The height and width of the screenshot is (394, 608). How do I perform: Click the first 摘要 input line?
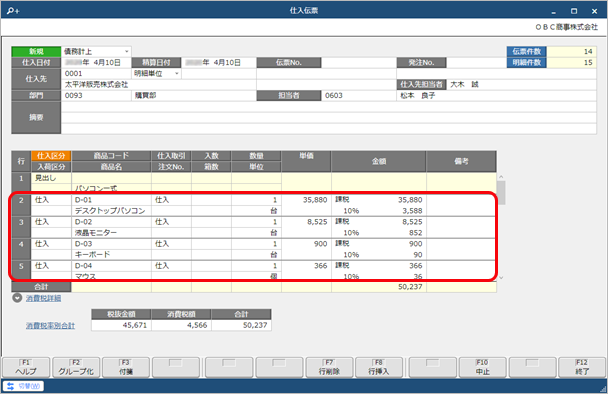point(329,107)
